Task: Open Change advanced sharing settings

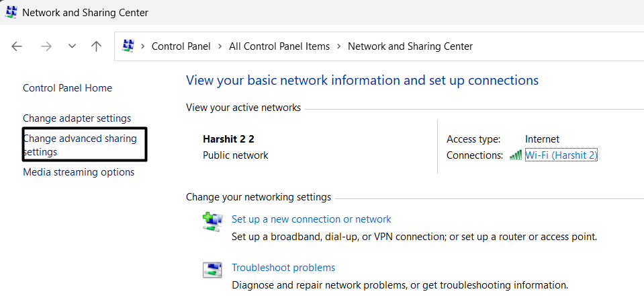Action: [79, 145]
